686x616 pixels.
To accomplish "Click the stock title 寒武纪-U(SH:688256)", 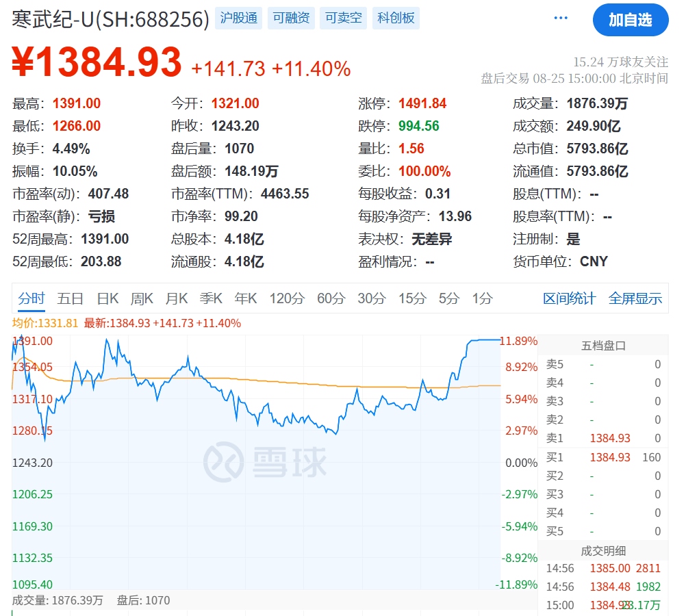I will tap(111, 19).
